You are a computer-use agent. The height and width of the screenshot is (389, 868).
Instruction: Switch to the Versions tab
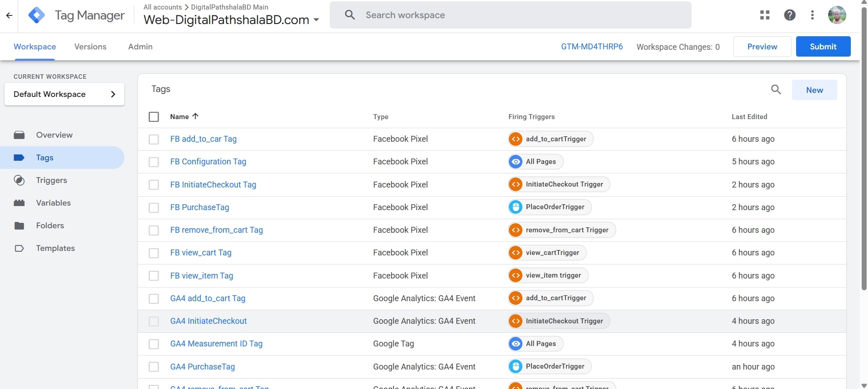[x=90, y=47]
